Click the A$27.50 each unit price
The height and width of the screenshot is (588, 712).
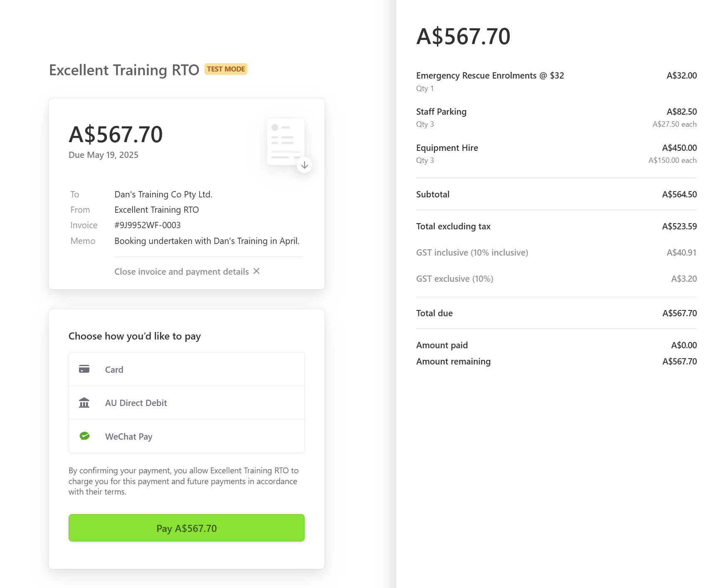point(675,124)
